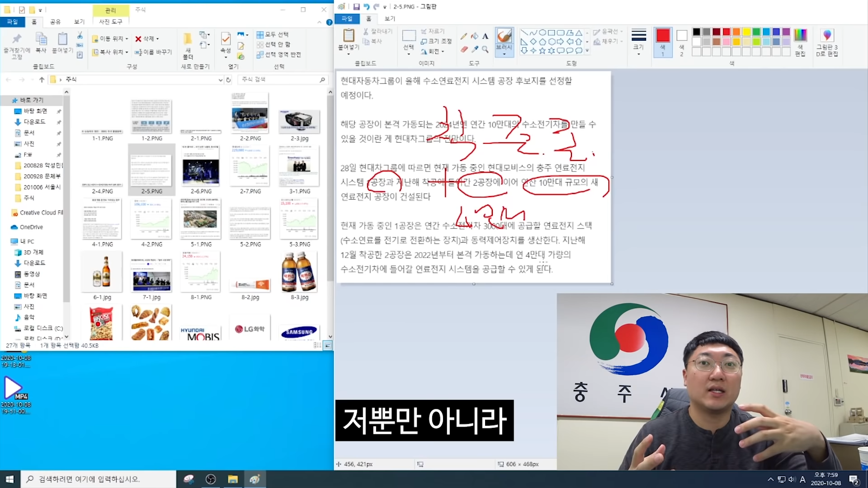Select the Color picker eyedropper tool

[474, 49]
